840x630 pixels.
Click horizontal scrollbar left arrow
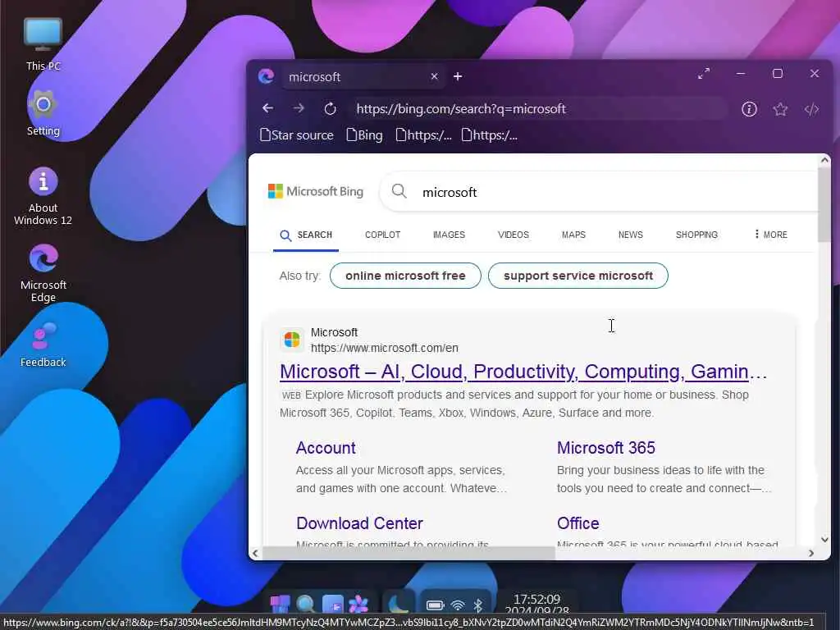click(x=255, y=554)
